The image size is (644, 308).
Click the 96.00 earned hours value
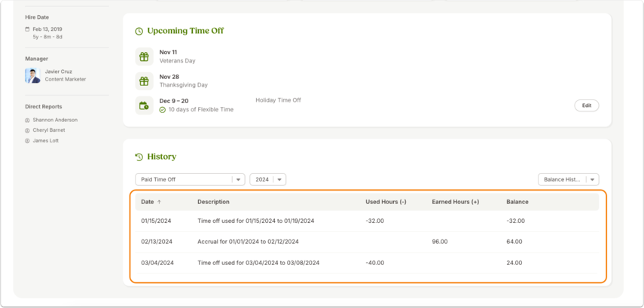440,242
